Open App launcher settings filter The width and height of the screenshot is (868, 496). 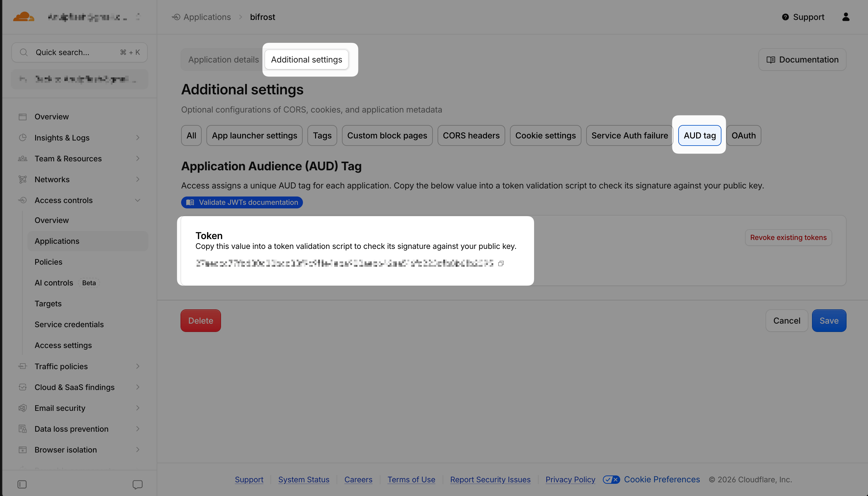coord(254,135)
